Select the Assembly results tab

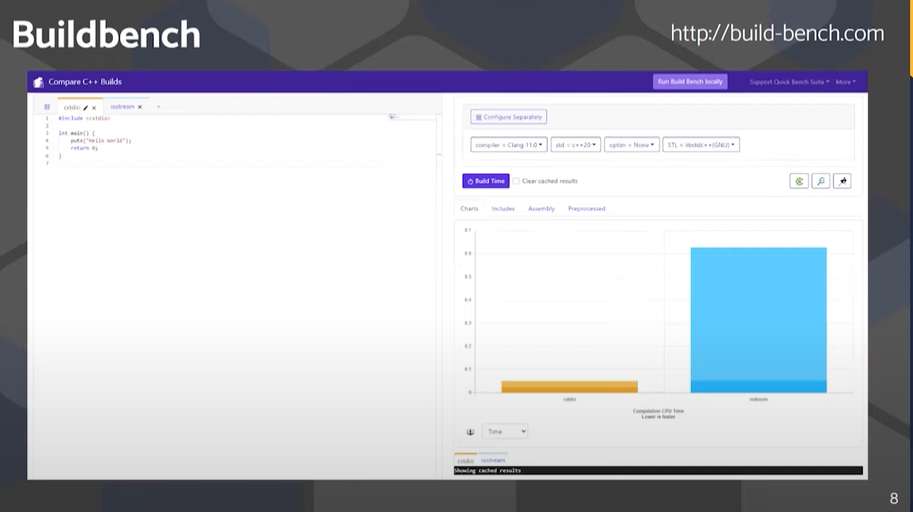(x=541, y=209)
